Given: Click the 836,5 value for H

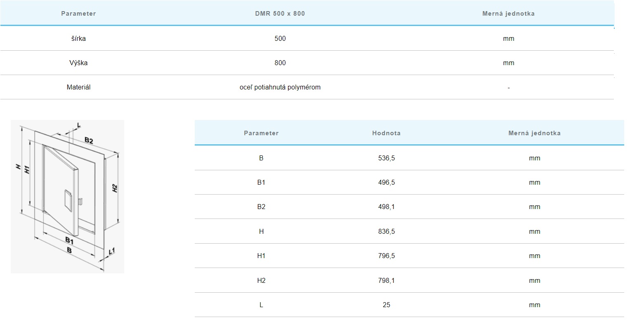Looking at the screenshot, I should (386, 231).
